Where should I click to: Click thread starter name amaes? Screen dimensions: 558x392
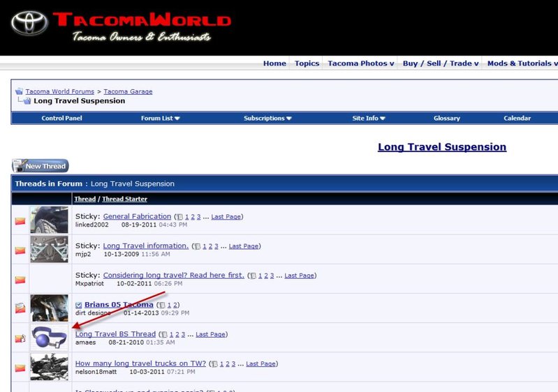[x=85, y=342]
